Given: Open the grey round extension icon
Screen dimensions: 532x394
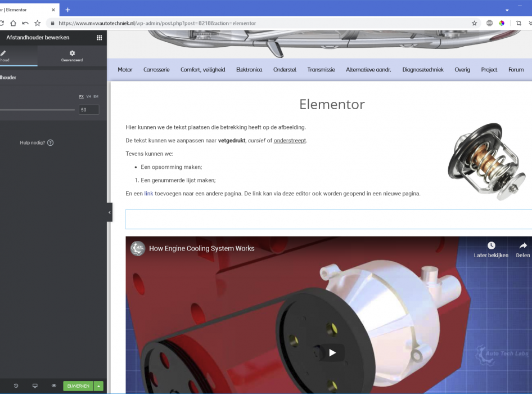Looking at the screenshot, I should [489, 23].
